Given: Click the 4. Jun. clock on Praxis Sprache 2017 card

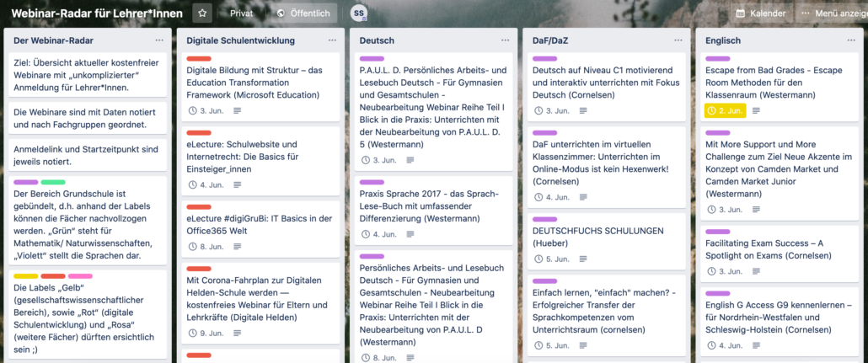Looking at the screenshot, I should pos(366,235).
